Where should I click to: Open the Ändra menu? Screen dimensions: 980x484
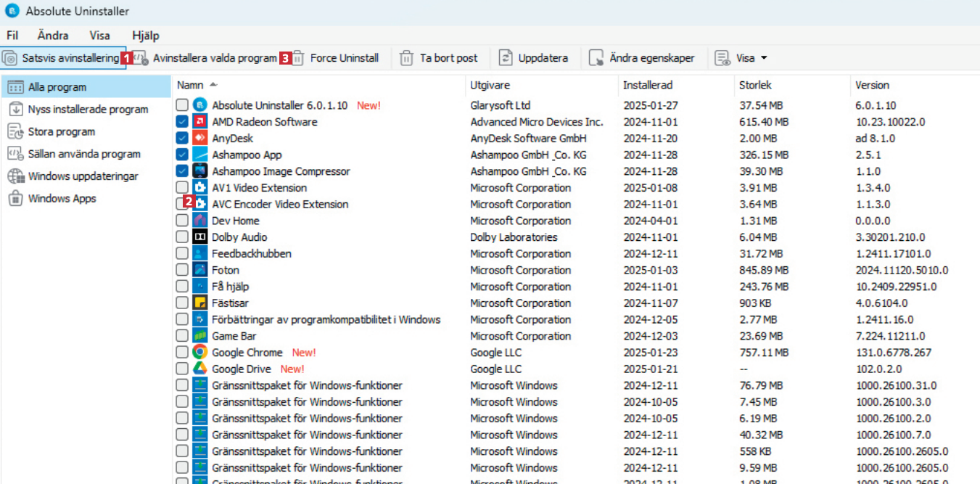click(53, 36)
